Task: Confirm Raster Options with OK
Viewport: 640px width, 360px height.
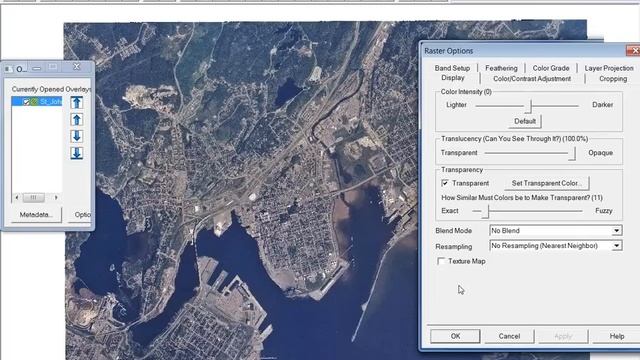Action: [455, 336]
